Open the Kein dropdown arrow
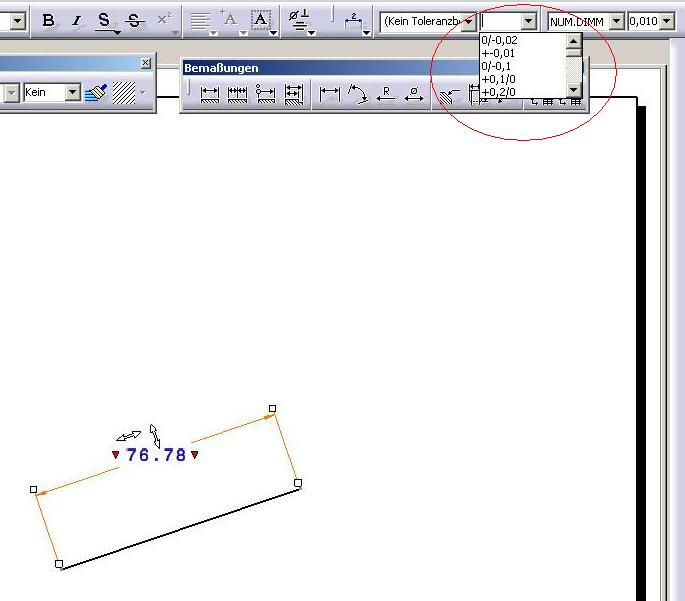The width and height of the screenshot is (685, 601). tap(73, 92)
